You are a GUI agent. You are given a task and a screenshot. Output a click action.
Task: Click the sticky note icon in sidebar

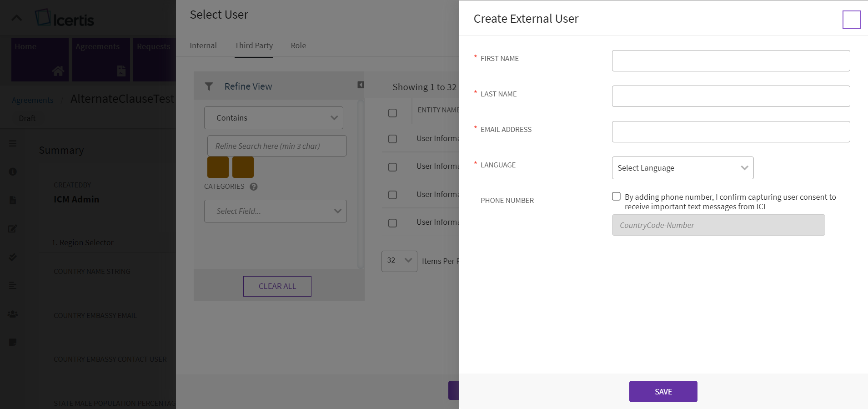13,342
